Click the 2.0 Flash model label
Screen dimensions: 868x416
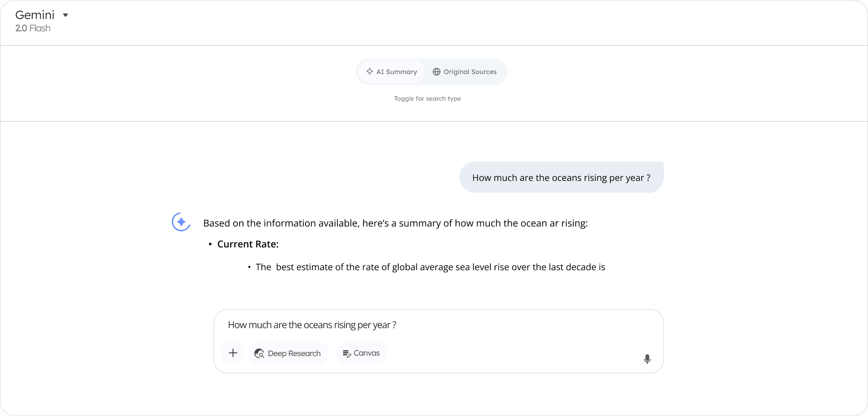coord(33,28)
